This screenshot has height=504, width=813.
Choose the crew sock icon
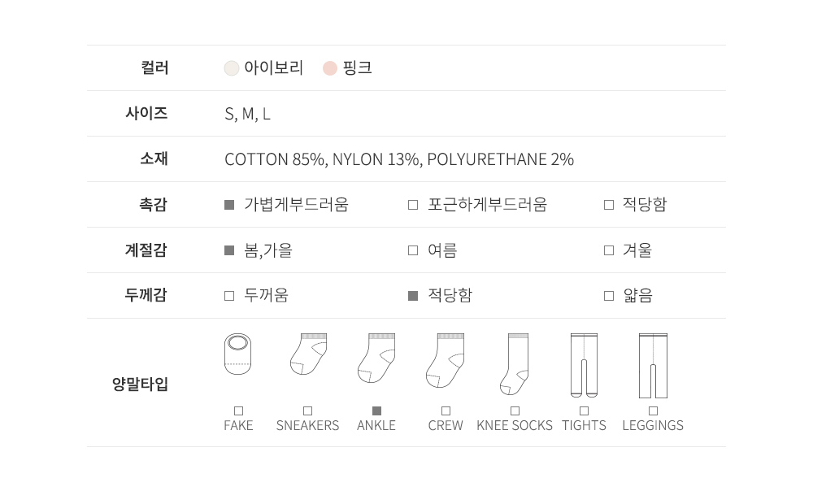coord(446,359)
